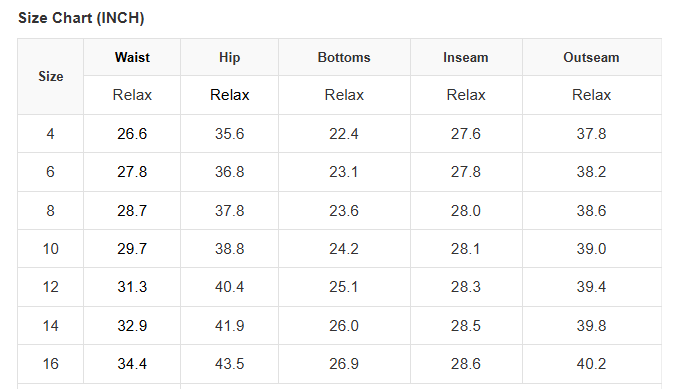
Task: Click the Relax label under Hip
Action: [230, 95]
